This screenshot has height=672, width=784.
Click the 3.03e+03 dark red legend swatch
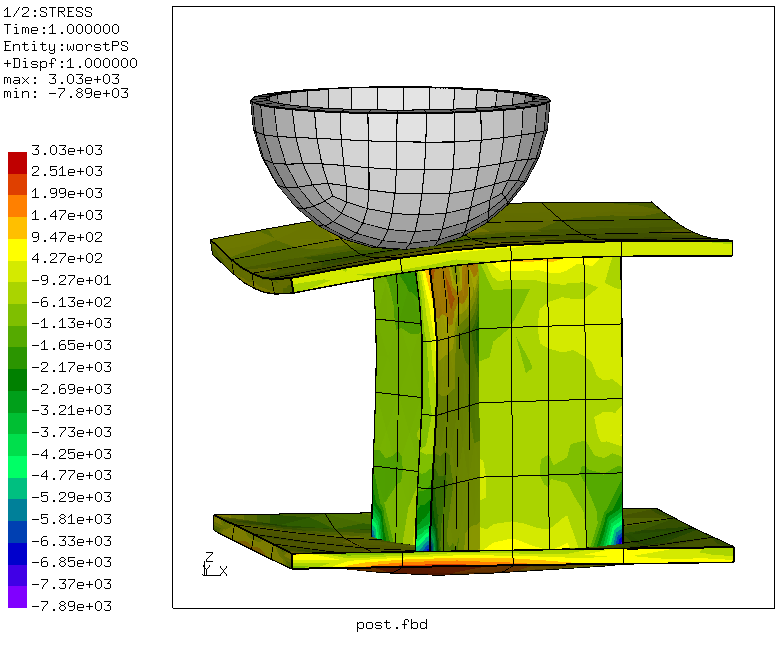(17, 163)
